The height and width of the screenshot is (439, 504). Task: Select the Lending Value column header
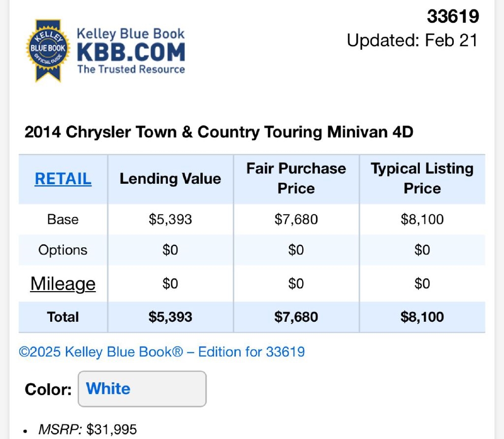coord(170,179)
